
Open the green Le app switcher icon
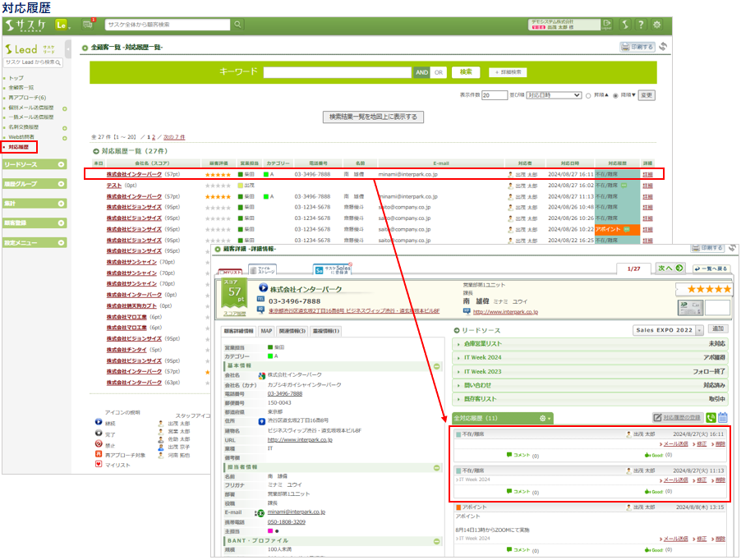point(62,25)
